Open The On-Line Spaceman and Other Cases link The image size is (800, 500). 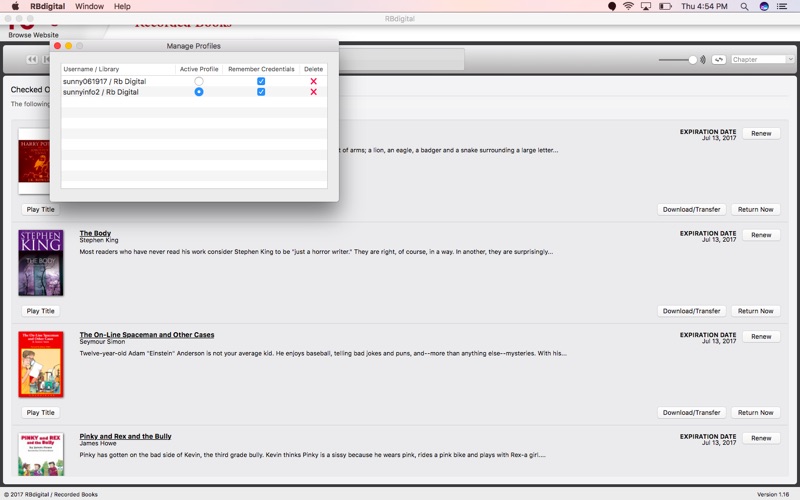click(x=147, y=335)
